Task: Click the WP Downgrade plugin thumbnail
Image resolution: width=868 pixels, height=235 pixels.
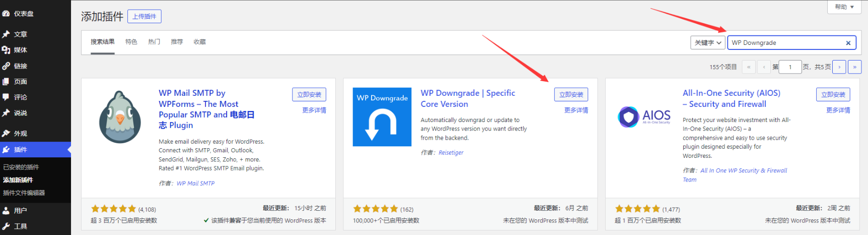Action: click(382, 117)
